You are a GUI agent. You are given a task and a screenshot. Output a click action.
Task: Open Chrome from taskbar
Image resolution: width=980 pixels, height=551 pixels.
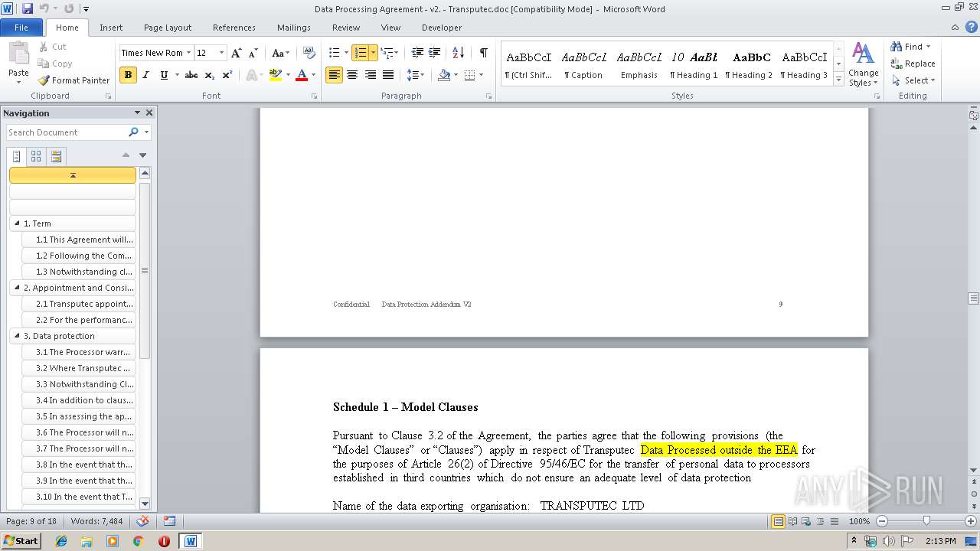(x=138, y=541)
